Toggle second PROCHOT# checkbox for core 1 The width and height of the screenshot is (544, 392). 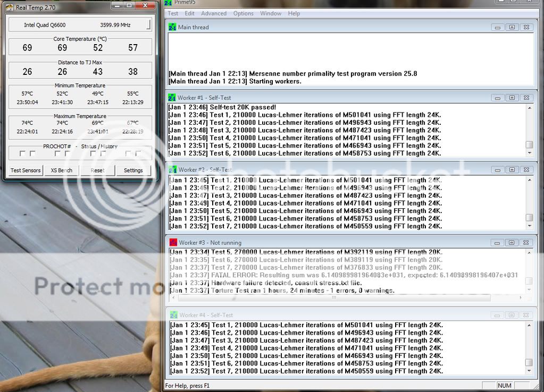[x=32, y=154]
